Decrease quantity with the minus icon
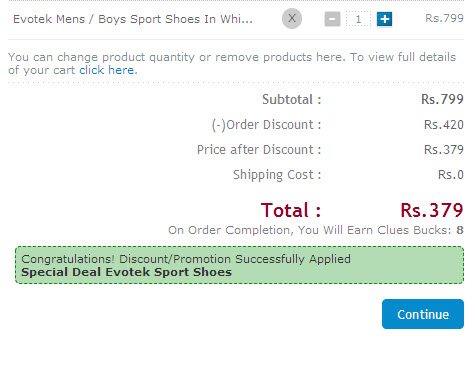The width and height of the screenshot is (475, 374). coord(332,19)
